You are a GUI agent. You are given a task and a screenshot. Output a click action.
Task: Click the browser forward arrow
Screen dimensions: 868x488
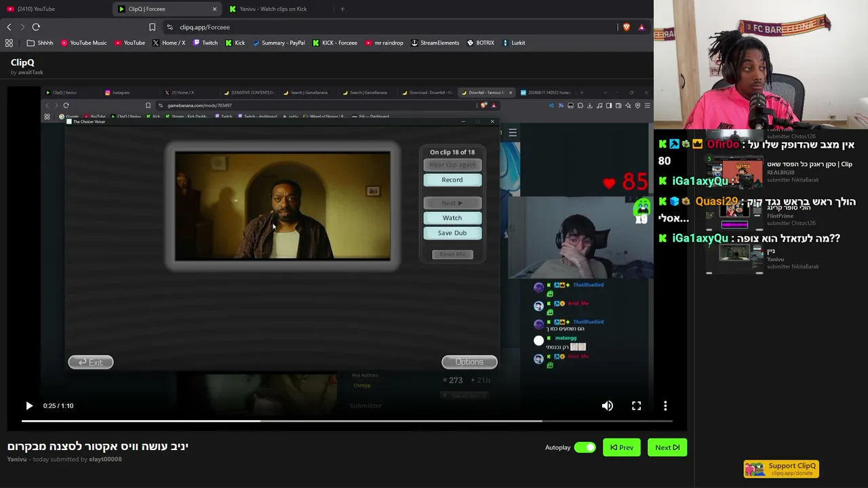[22, 27]
